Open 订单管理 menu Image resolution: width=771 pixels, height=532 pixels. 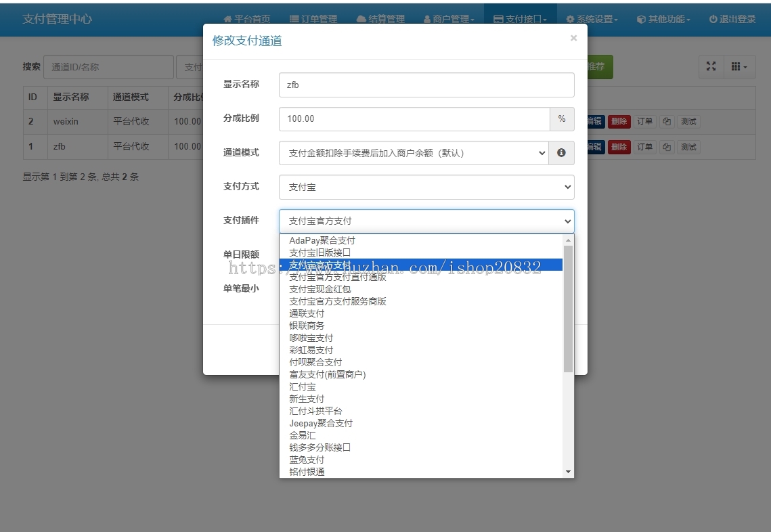click(x=313, y=19)
